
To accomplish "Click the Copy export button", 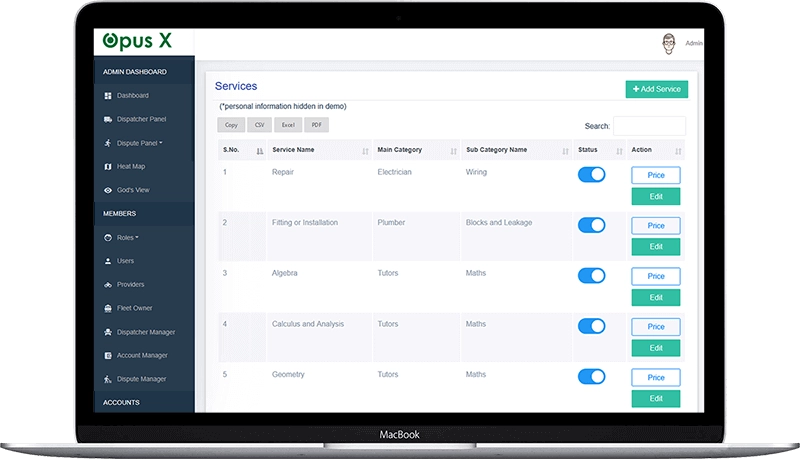I will point(231,125).
